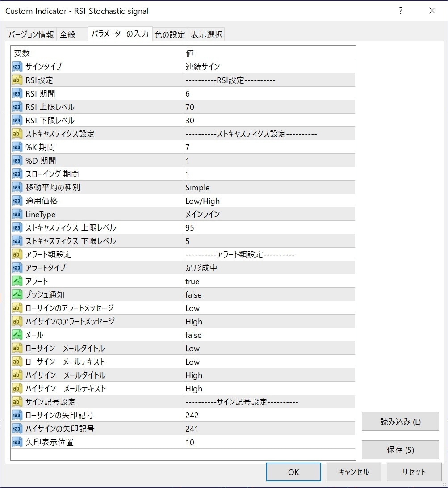Edit the 矢印表示位置 value 10
448x488 pixels.
pos(269,442)
